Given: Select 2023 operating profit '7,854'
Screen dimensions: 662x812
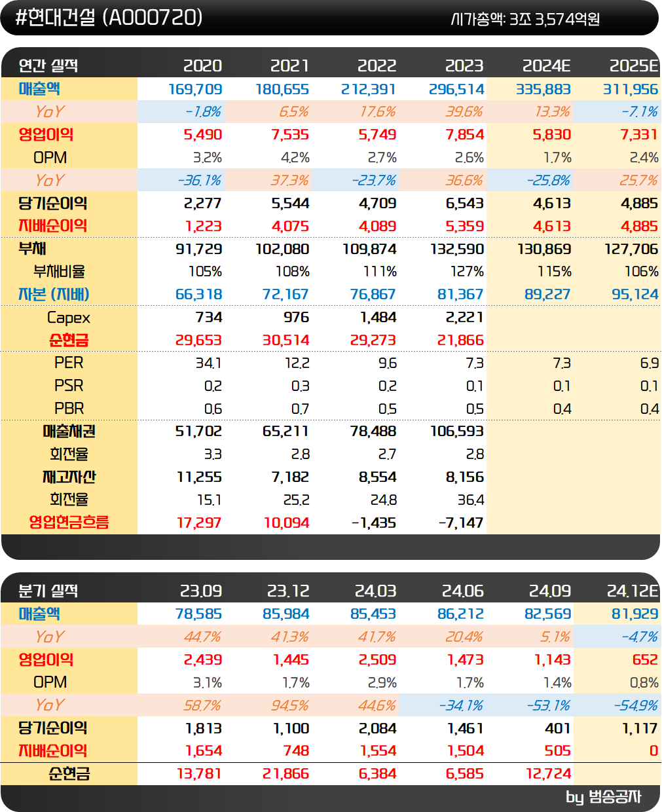Looking at the screenshot, I should coord(465,134).
